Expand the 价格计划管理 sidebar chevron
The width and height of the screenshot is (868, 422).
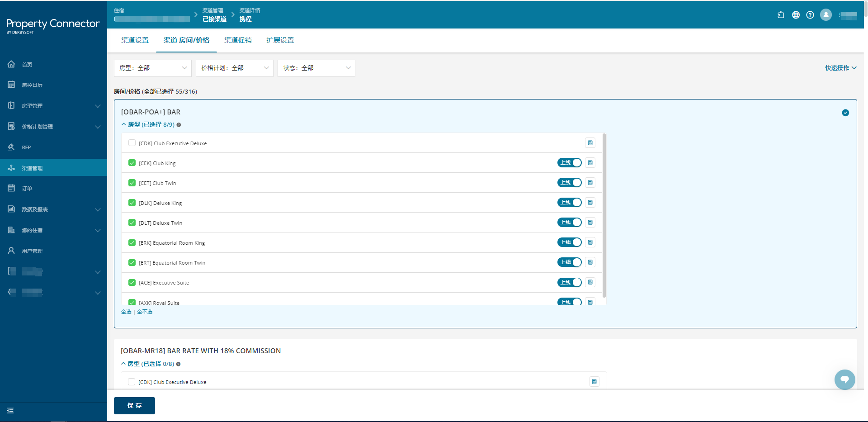click(x=98, y=127)
